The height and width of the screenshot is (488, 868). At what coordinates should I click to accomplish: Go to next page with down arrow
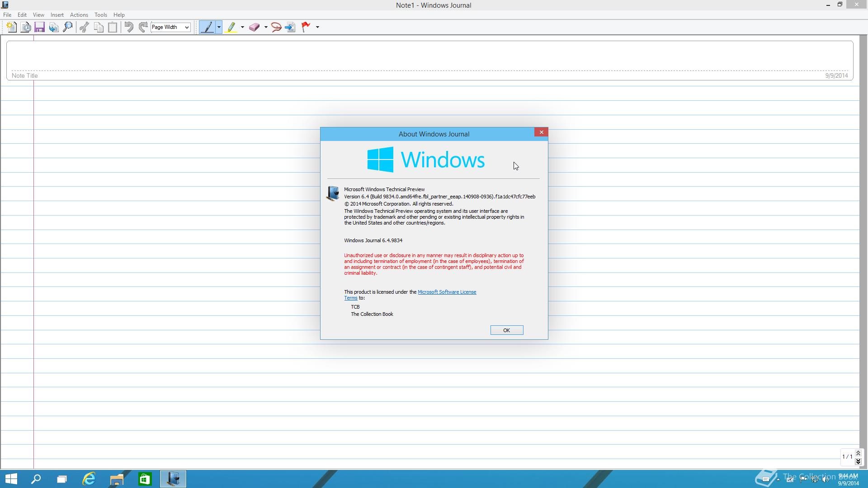click(x=858, y=461)
